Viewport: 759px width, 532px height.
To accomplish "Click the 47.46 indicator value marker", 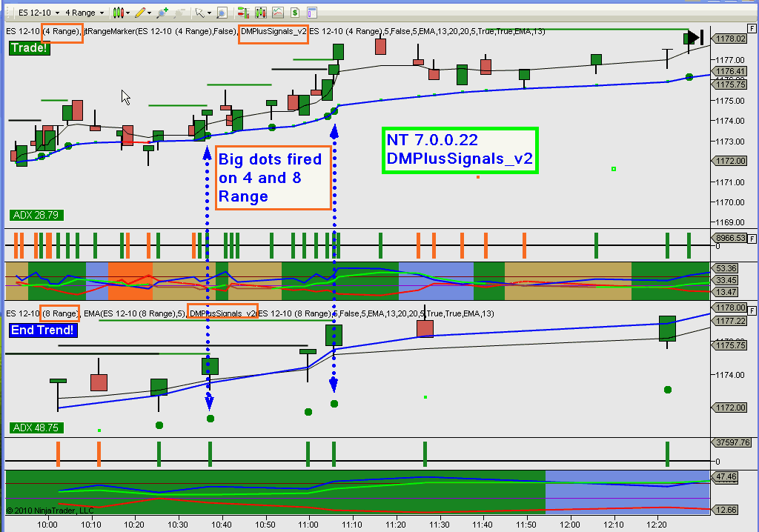I will 724,477.
